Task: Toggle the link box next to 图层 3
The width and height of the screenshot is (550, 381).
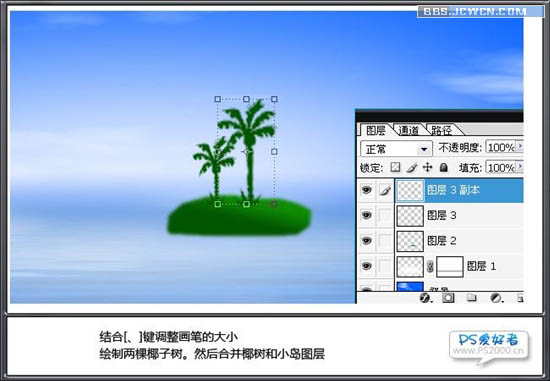Action: click(x=385, y=215)
